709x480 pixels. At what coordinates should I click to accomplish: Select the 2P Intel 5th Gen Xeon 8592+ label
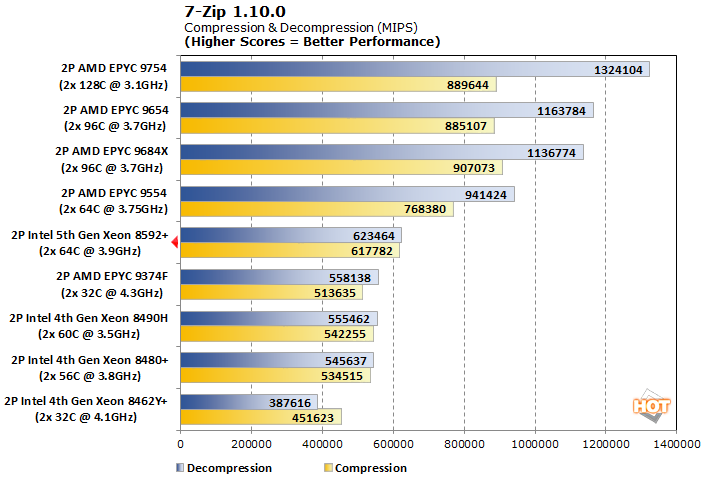[90, 235]
